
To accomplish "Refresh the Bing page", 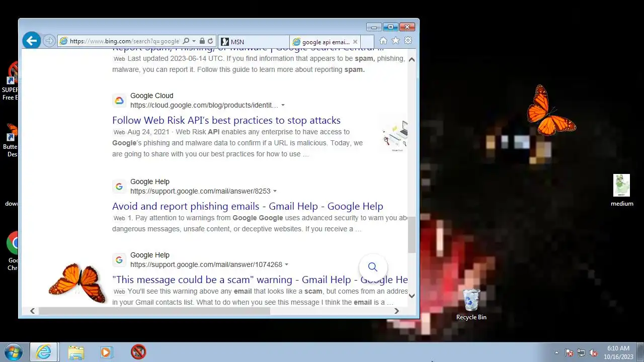I will [210, 41].
